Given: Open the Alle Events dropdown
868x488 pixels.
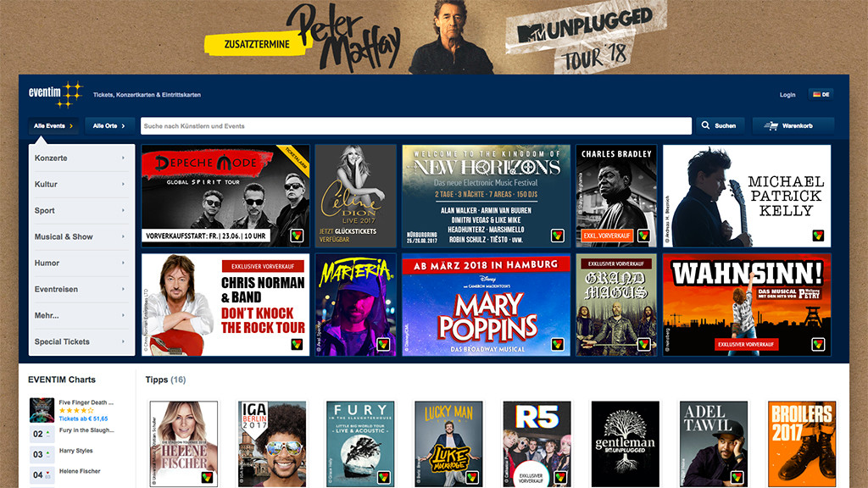Looking at the screenshot, I should coord(53,125).
